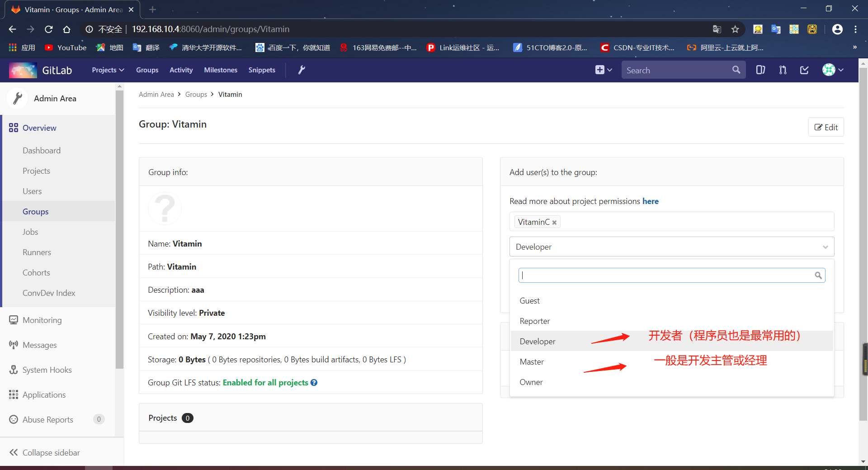Open Merge Requests from the header icon
Viewport: 868px width, 470px height.
[x=783, y=70]
